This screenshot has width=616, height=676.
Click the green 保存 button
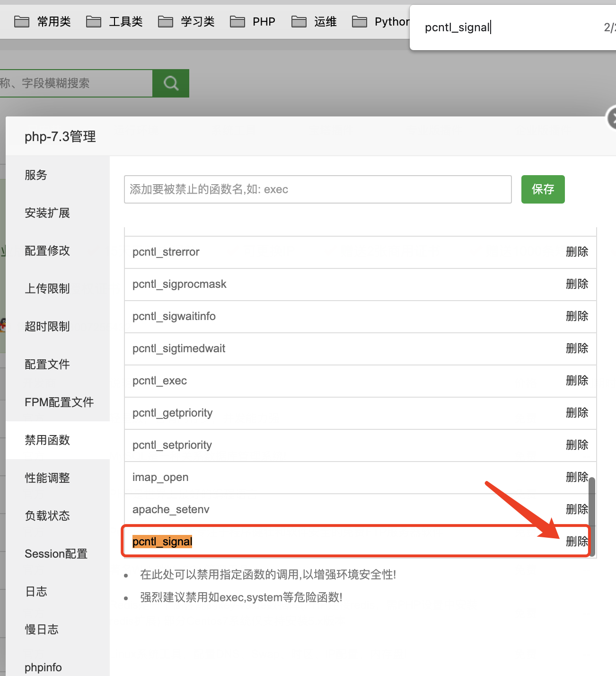[543, 189]
